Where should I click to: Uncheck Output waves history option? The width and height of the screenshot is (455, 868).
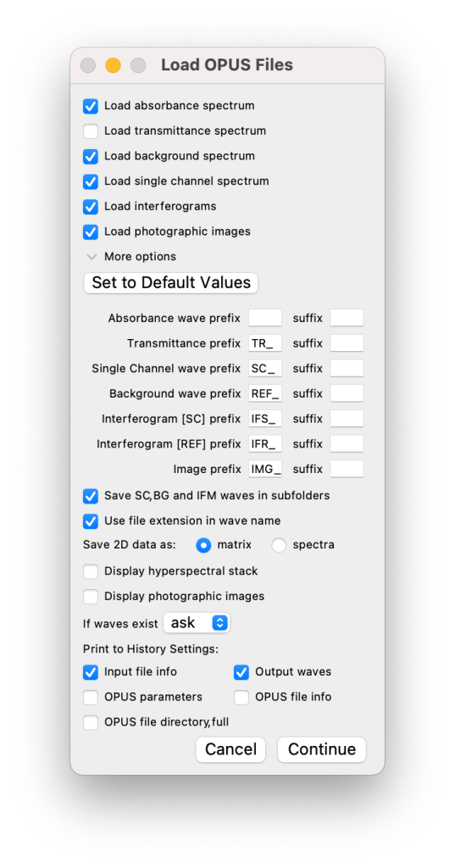pos(241,672)
